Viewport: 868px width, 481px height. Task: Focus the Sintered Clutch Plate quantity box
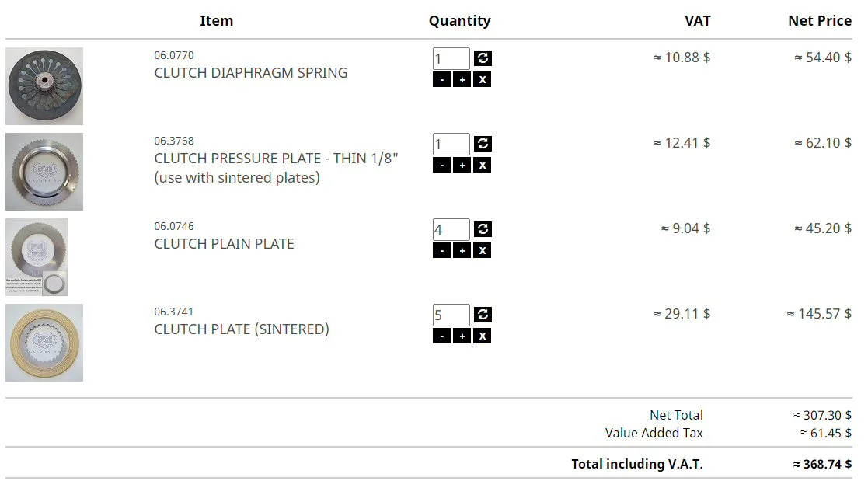pos(451,315)
